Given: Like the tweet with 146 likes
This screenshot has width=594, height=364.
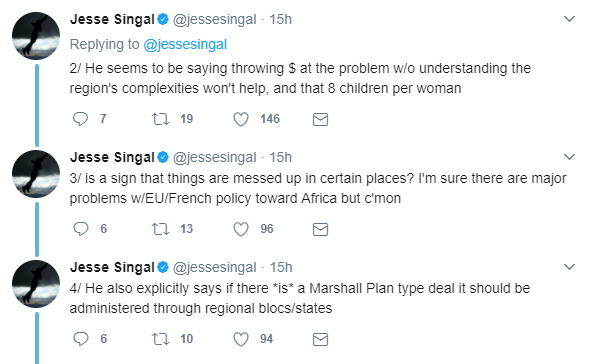Looking at the screenshot, I should 241,119.
